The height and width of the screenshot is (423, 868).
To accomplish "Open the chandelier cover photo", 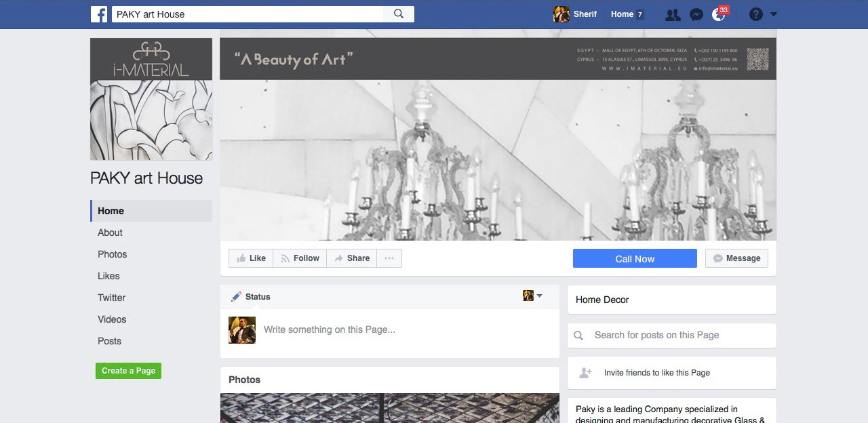I will pyautogui.click(x=498, y=160).
